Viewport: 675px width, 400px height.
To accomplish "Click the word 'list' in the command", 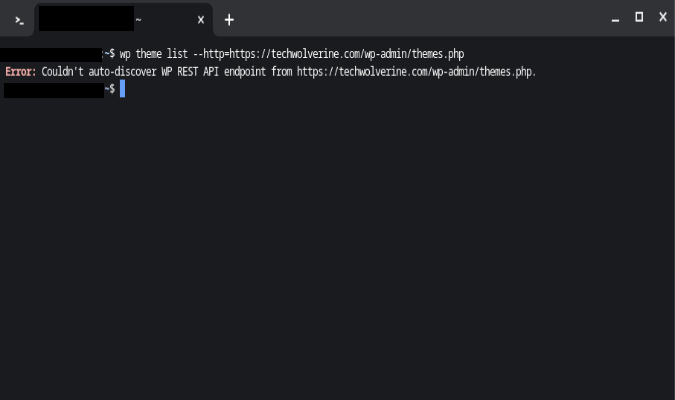I will (x=177, y=54).
